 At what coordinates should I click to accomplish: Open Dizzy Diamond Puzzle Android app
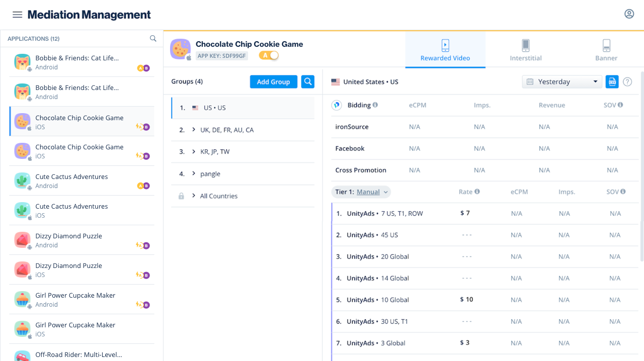click(82, 240)
